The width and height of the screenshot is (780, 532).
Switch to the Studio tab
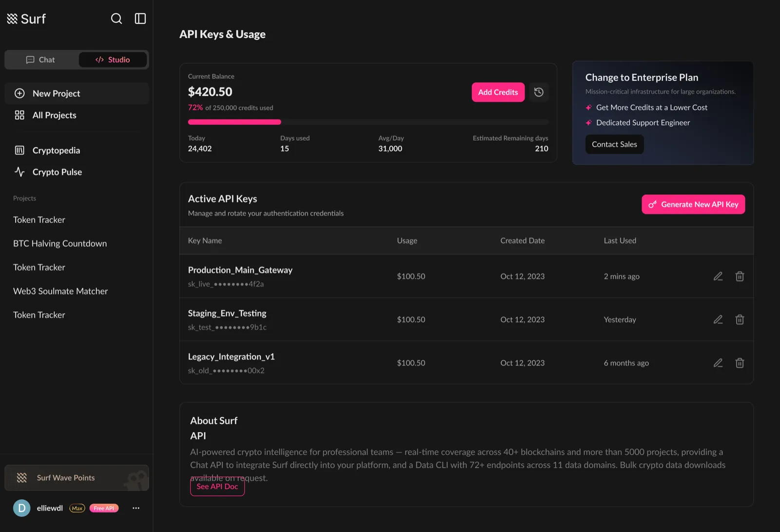click(113, 59)
